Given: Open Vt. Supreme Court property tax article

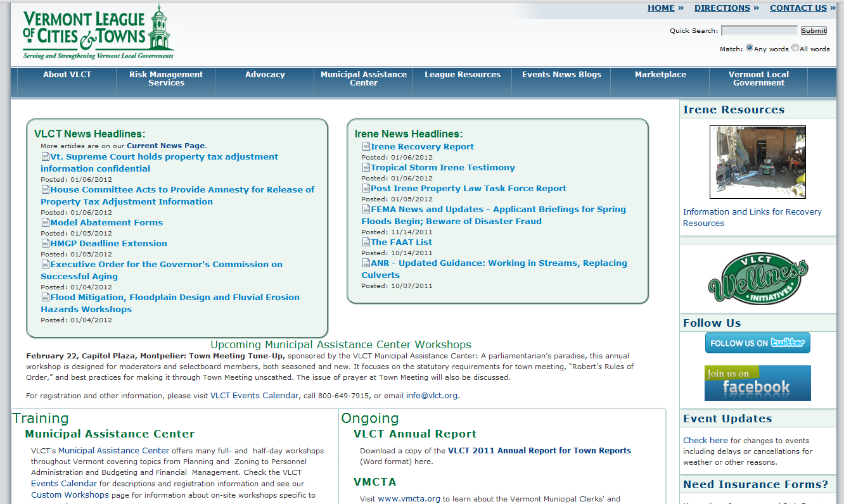Looking at the screenshot, I should coord(160,163).
